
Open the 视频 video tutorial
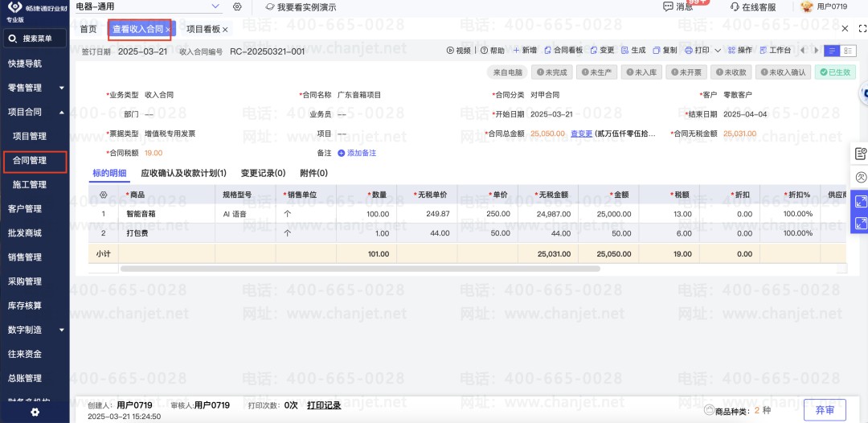pos(458,51)
